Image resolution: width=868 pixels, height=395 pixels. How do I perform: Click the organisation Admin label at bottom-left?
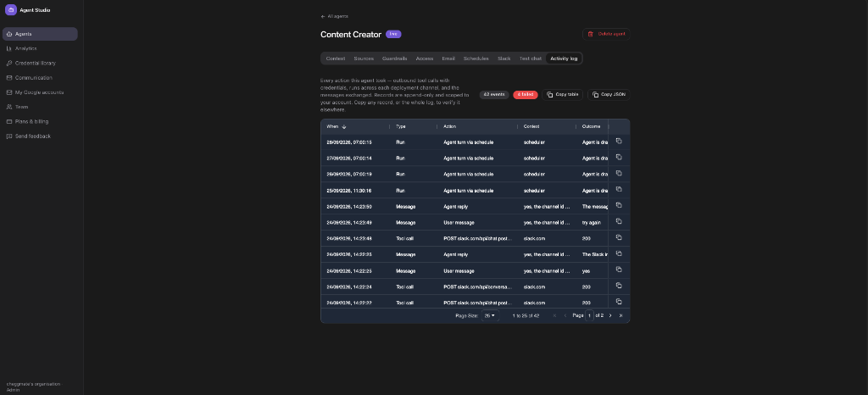(x=33, y=387)
